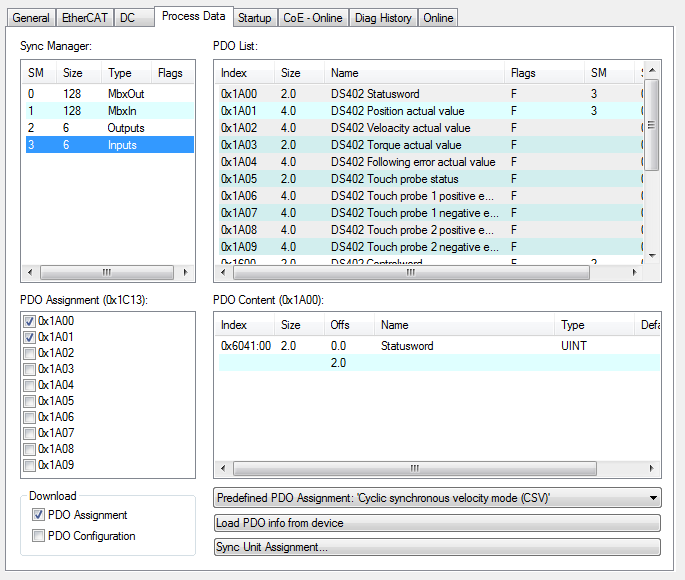Click PDO Content horizontal scroll right arrow
The height and width of the screenshot is (580, 685).
(651, 469)
